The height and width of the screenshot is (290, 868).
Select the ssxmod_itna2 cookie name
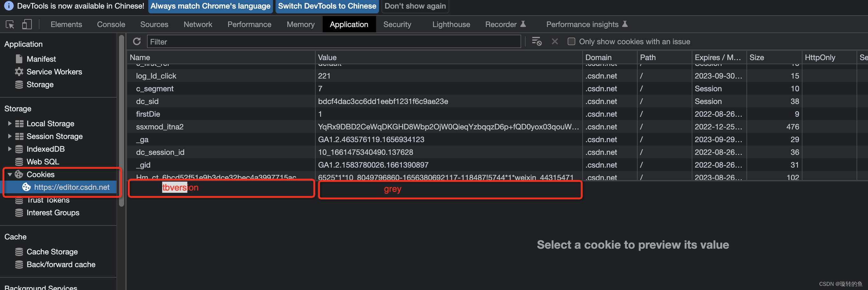tap(160, 127)
